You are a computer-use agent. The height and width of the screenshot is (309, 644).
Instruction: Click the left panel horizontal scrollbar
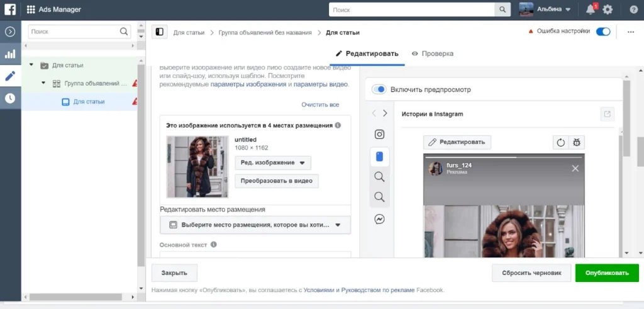75,296
